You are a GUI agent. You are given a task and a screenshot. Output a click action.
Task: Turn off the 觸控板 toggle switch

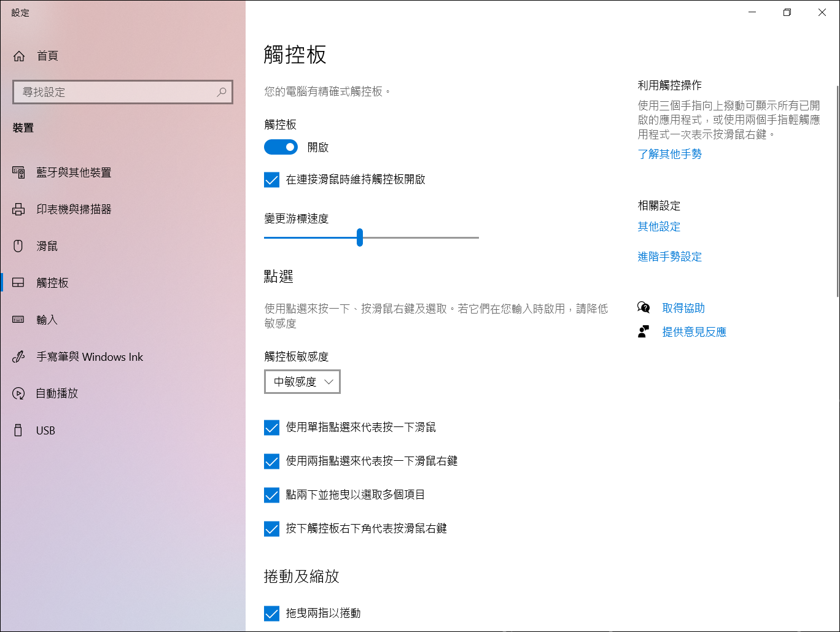[x=281, y=147]
